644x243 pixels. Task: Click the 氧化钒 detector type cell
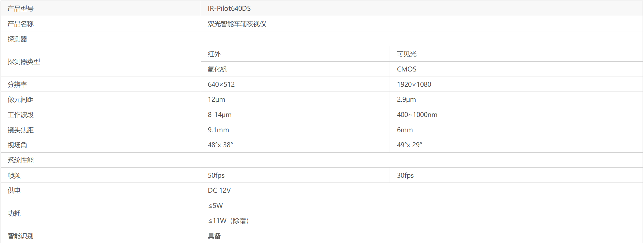217,69
